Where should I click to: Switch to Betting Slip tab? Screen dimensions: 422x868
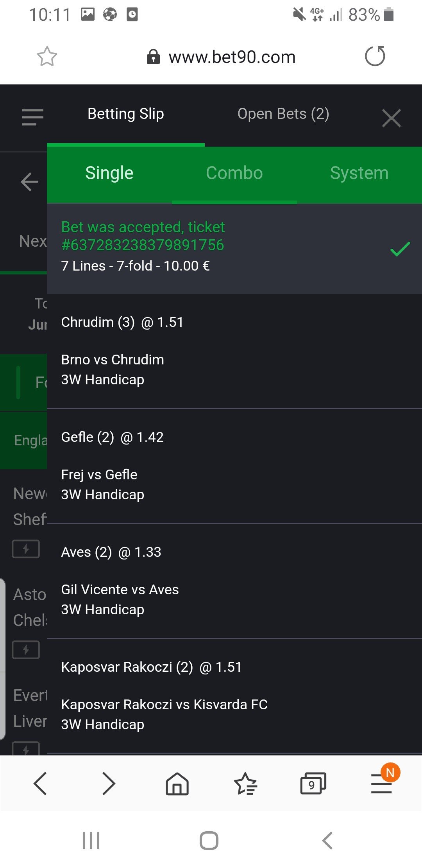coord(126,114)
